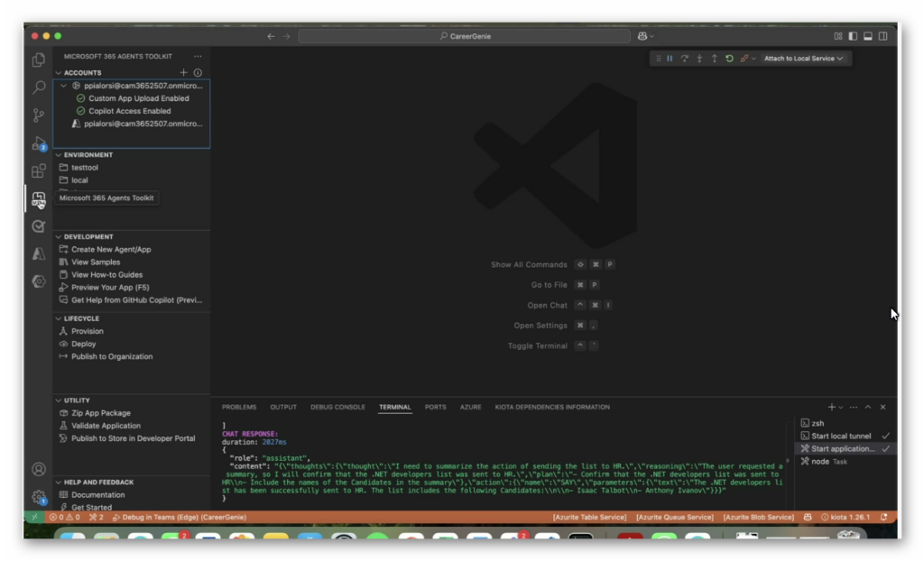The width and height of the screenshot is (924, 561).
Task: Open the Search view in activity bar
Action: click(39, 87)
